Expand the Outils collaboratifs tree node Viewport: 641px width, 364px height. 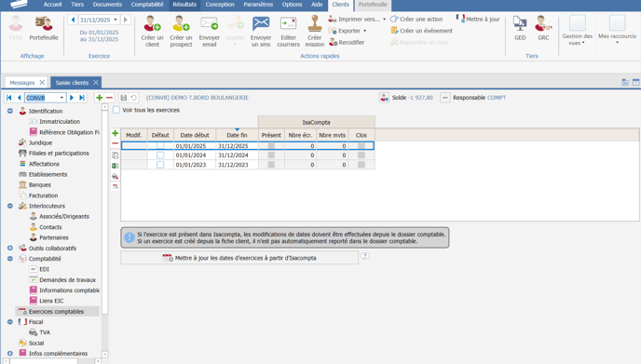coord(10,248)
